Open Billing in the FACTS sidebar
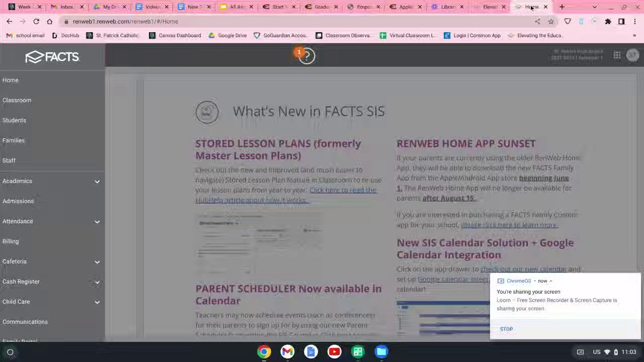644x362 pixels. [11, 241]
